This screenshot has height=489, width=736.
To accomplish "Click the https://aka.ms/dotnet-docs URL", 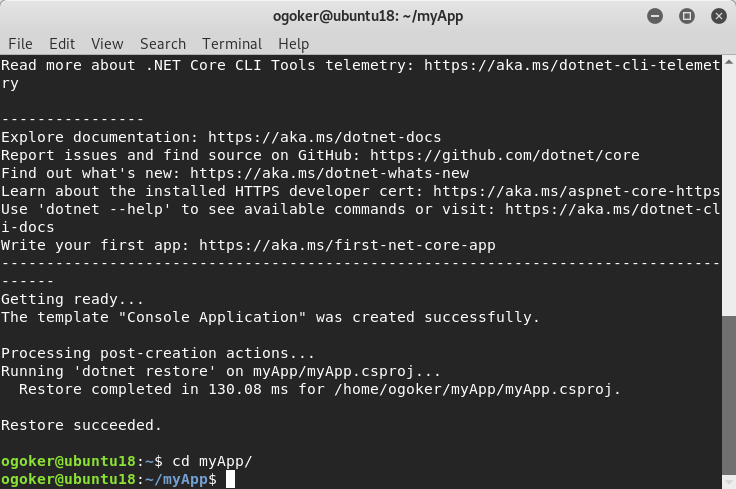I will click(324, 137).
